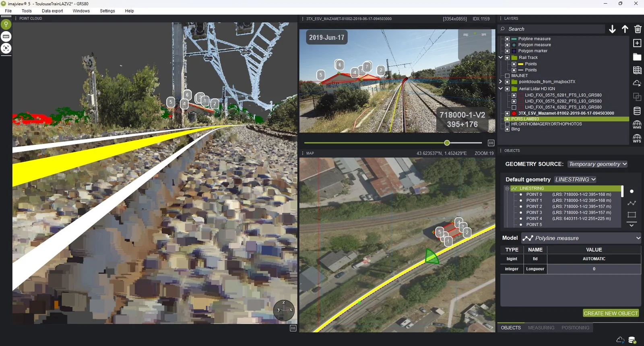The height and width of the screenshot is (346, 644).
Task: Open Geometry Source dropdown
Action: pos(597,164)
